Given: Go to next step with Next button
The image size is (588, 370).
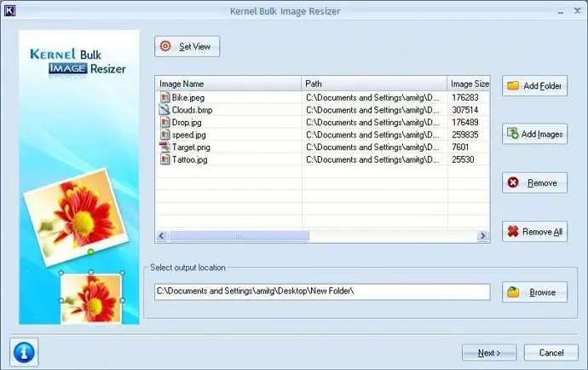Looking at the screenshot, I should tap(489, 353).
